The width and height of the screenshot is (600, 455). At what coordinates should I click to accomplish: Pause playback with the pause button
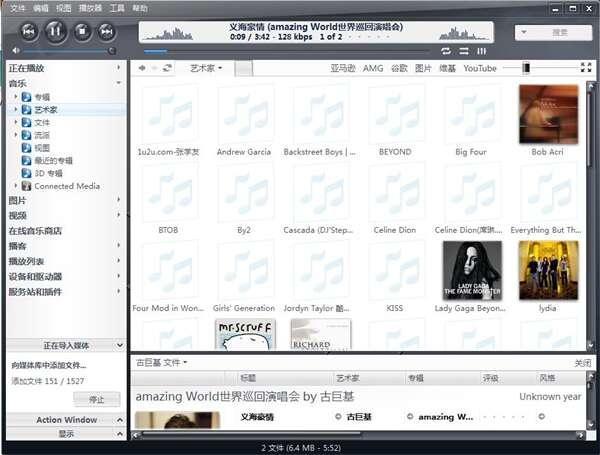click(x=56, y=31)
